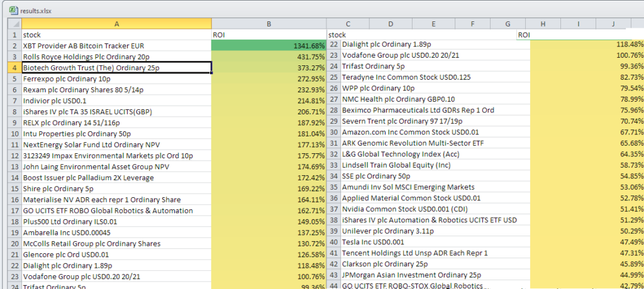Select row 1 header
The image size is (644, 289).
14,35
